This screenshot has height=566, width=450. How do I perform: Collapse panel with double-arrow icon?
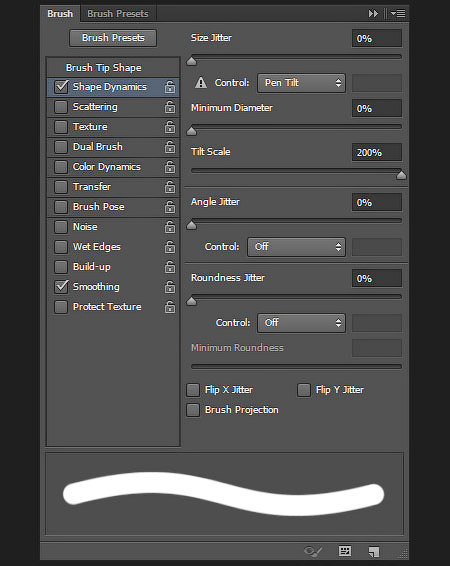click(x=373, y=14)
